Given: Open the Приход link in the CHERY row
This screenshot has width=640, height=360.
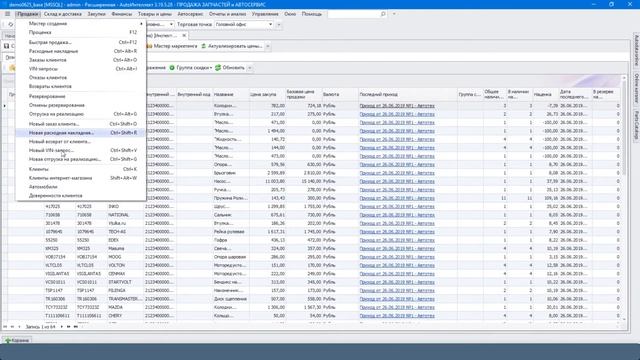Looking at the screenshot, I should [397, 316].
